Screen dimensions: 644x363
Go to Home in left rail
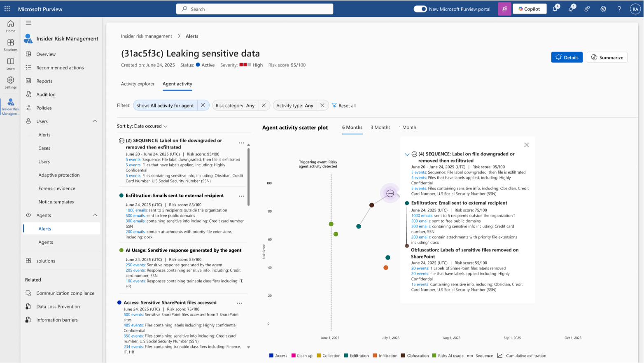[x=11, y=26]
